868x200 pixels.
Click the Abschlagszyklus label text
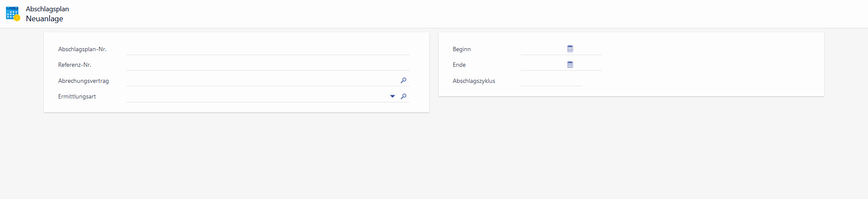[473, 81]
